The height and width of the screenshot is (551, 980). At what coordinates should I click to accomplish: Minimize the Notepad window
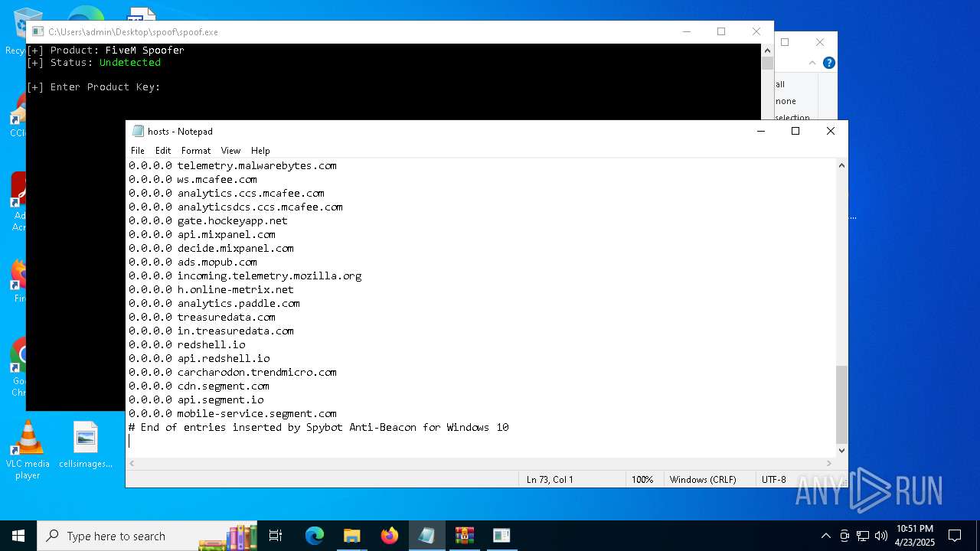[761, 131]
